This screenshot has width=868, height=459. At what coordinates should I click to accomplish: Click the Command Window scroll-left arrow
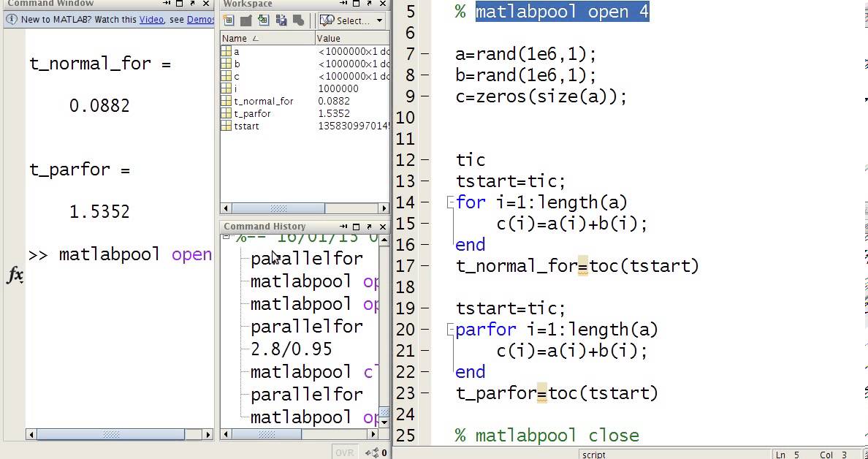pyautogui.click(x=31, y=435)
